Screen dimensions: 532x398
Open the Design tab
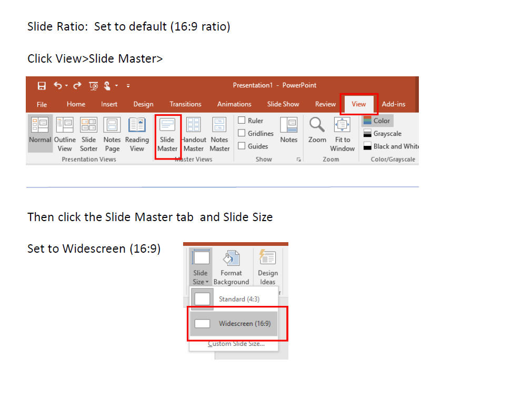pyautogui.click(x=143, y=104)
